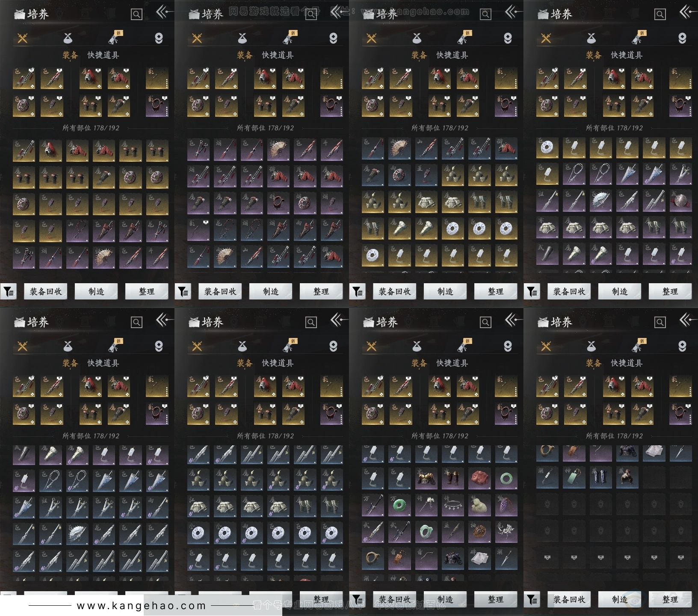Open filter icon in top-right panel

[532, 291]
